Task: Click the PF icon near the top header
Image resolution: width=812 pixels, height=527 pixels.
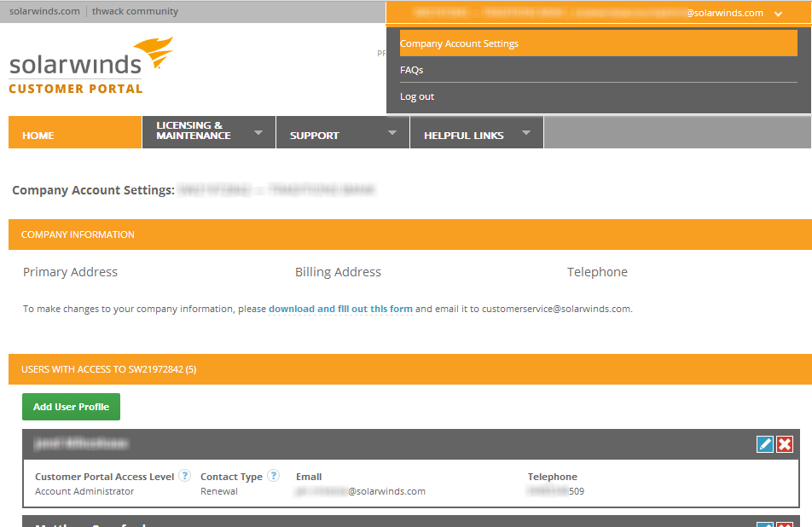Action: 381,53
